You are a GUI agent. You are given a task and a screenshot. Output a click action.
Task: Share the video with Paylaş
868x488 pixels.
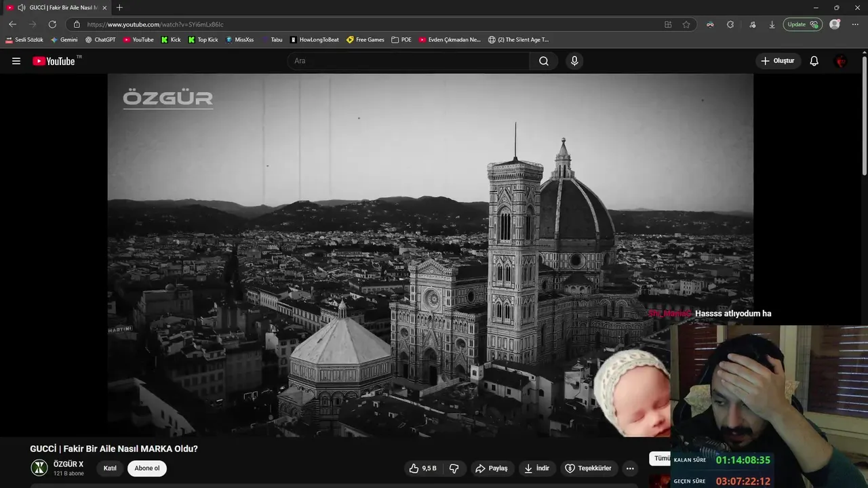coord(492,468)
